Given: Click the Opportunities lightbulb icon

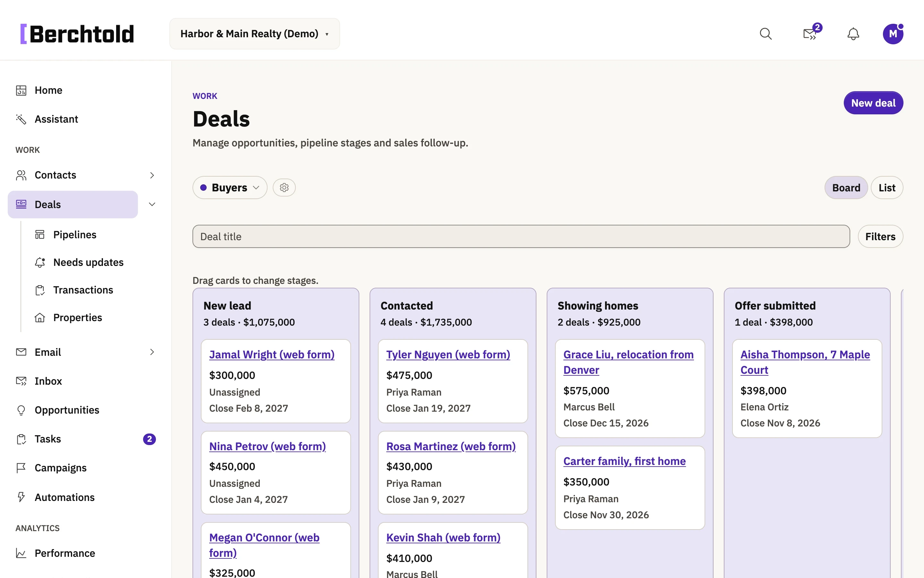Looking at the screenshot, I should pyautogui.click(x=21, y=410).
